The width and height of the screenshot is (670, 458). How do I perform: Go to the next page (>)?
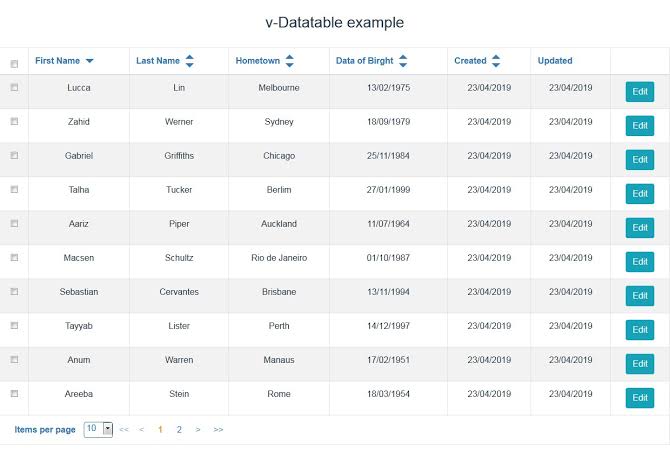[x=198, y=429]
